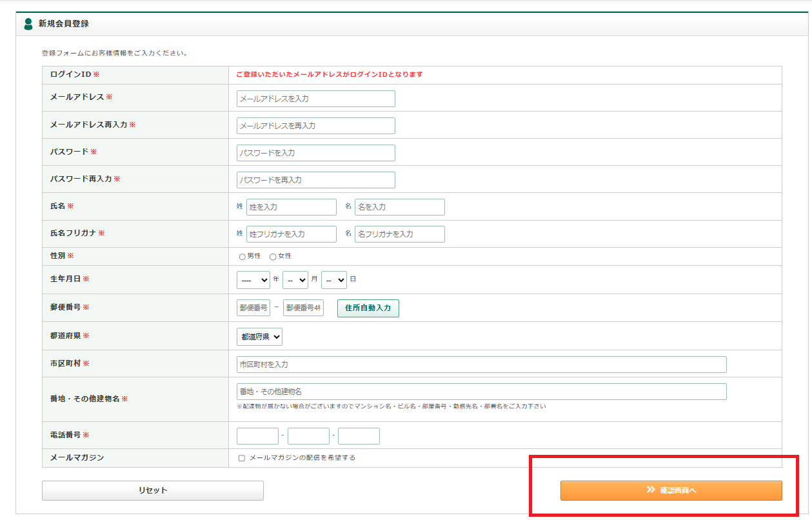The width and height of the screenshot is (812, 520).
Task: Click the member registration person icon
Action: point(28,24)
